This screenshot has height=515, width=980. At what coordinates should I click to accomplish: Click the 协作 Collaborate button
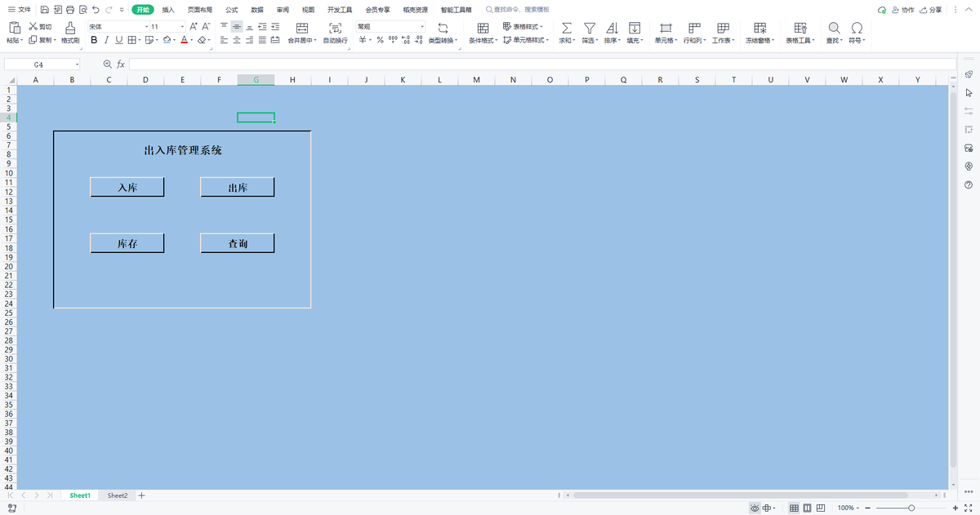pyautogui.click(x=903, y=10)
